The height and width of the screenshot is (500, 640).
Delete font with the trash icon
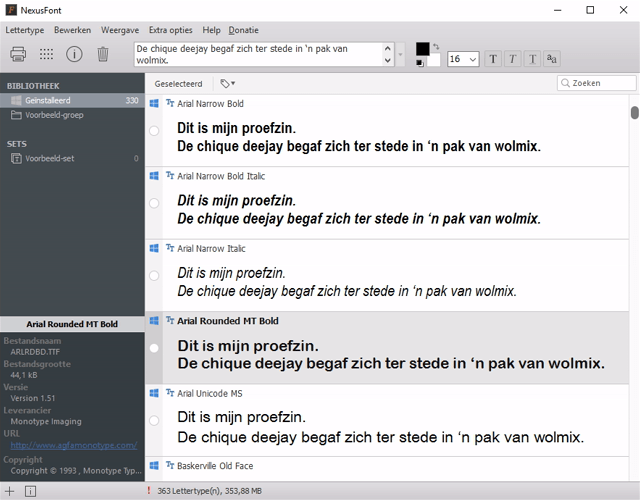pyautogui.click(x=103, y=54)
